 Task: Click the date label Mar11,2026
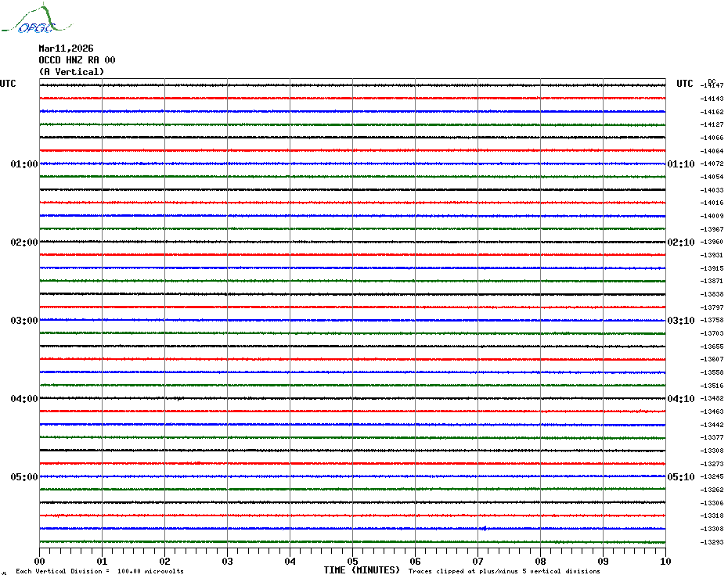pyautogui.click(x=66, y=48)
